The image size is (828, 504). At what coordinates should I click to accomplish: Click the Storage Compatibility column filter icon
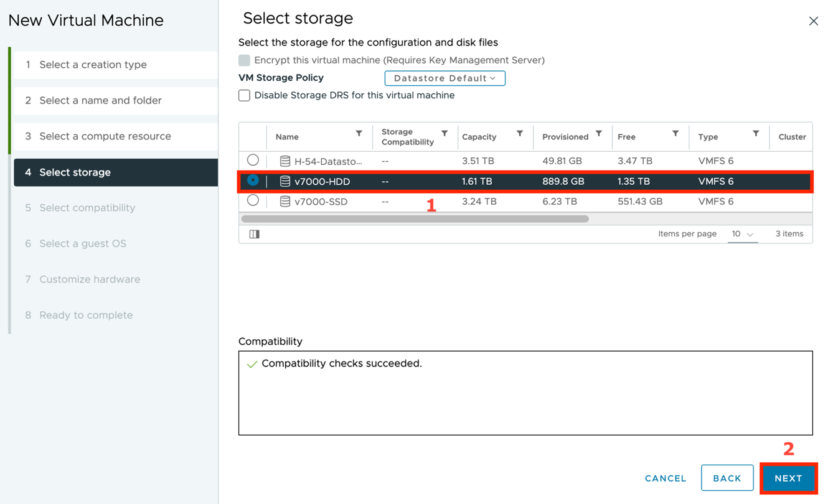pyautogui.click(x=445, y=134)
